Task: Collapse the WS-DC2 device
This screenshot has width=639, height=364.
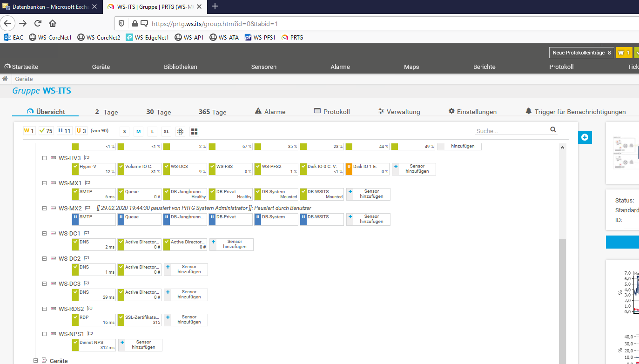Action: pos(44,258)
